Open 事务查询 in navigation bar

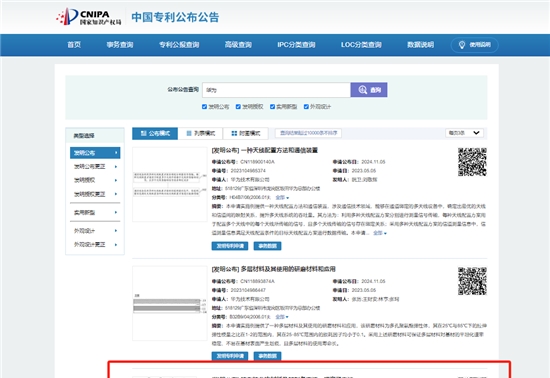(120, 45)
